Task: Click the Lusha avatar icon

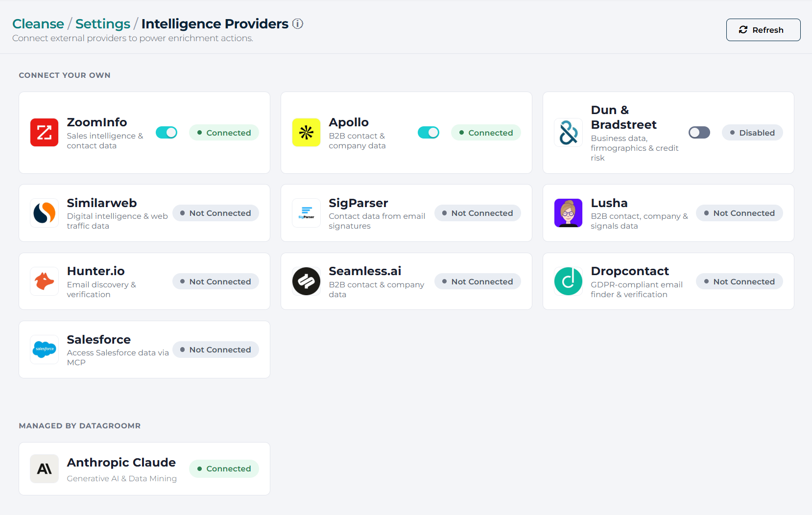Action: [568, 213]
